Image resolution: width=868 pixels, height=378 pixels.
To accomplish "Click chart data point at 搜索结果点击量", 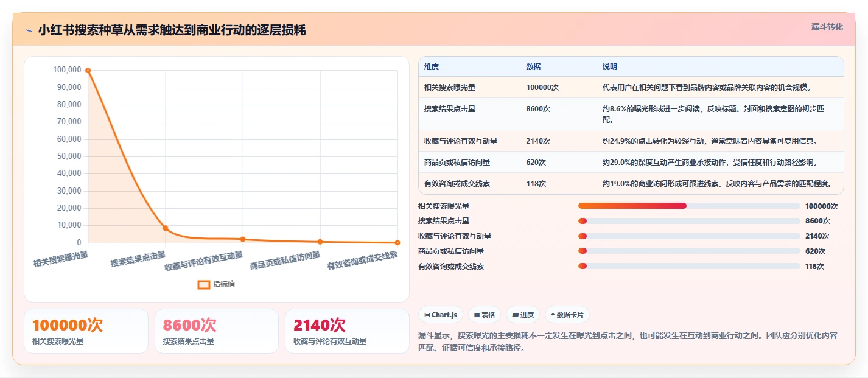I will click(165, 228).
